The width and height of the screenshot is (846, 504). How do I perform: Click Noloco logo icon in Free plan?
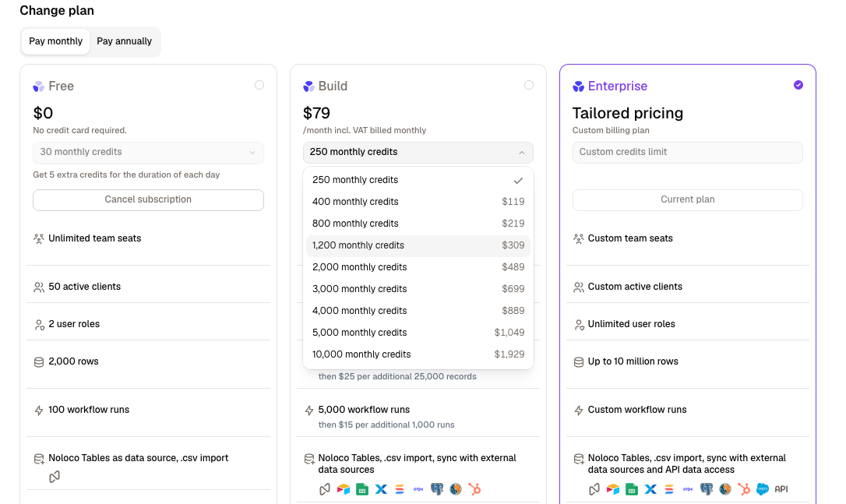tap(55, 477)
